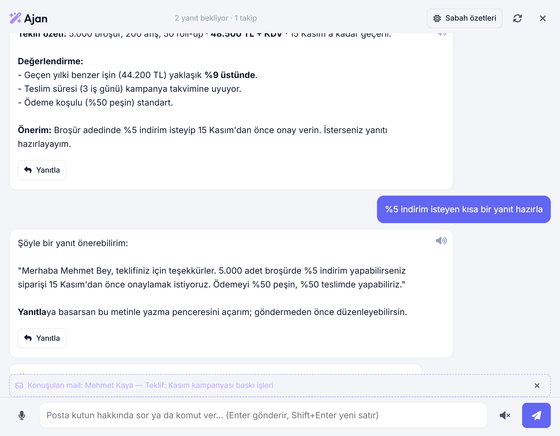Toggle the muted speaker voice output

tap(505, 415)
